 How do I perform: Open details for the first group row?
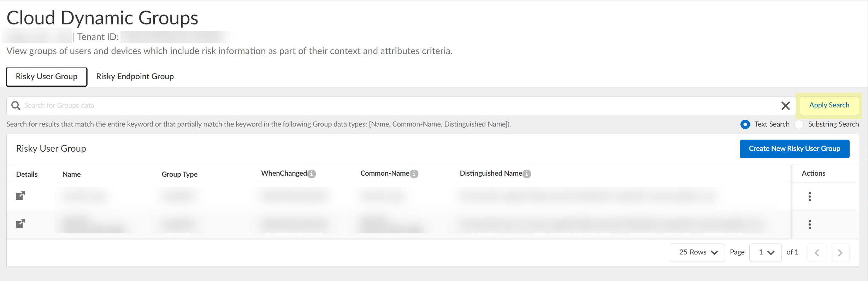(20, 195)
